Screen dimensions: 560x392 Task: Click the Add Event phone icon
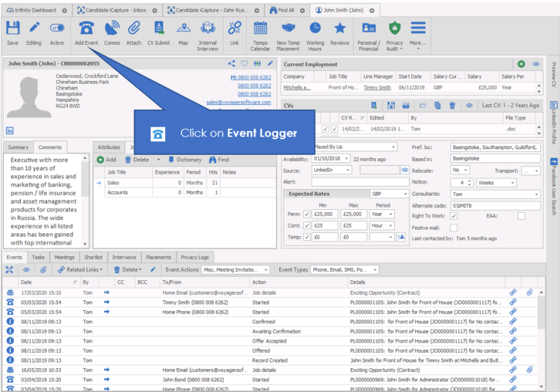click(86, 29)
